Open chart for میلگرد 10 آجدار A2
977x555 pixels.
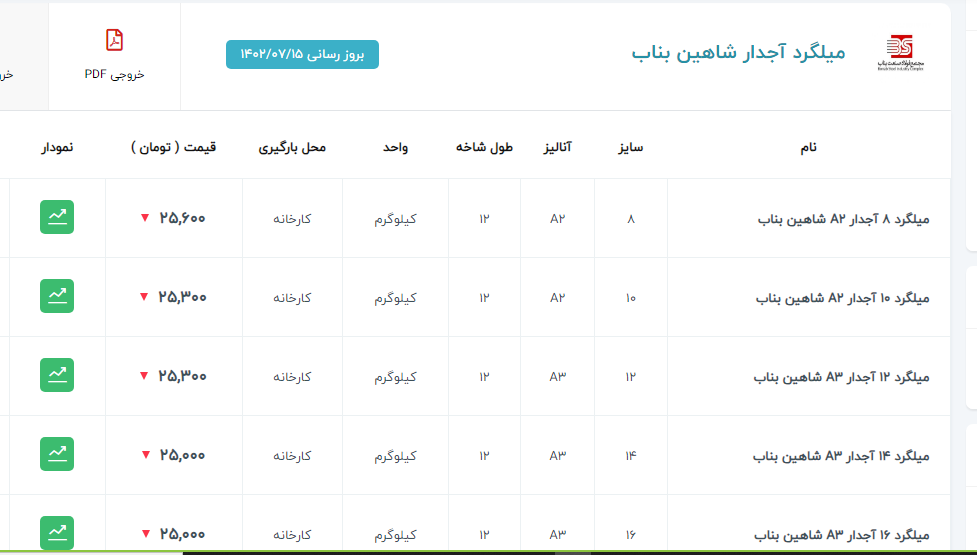click(x=57, y=297)
